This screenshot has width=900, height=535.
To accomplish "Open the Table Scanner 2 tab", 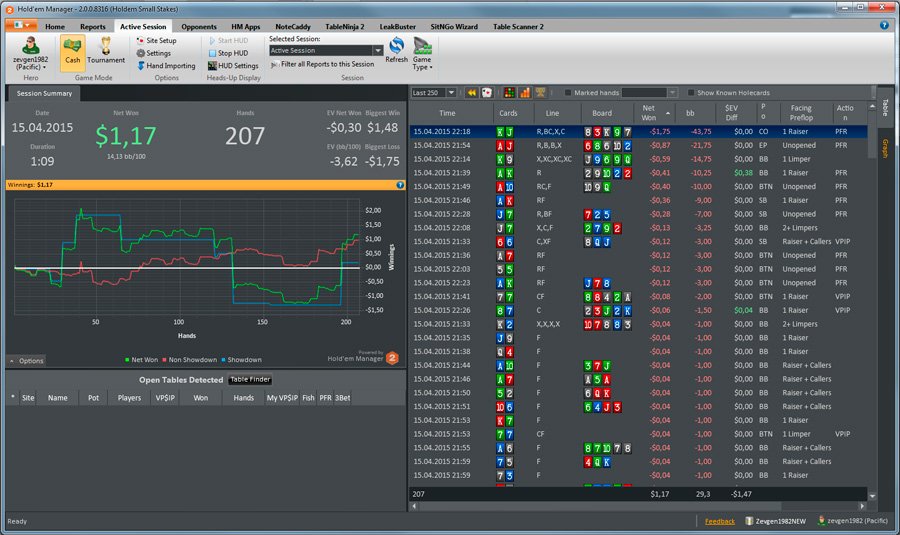I will coord(518,26).
